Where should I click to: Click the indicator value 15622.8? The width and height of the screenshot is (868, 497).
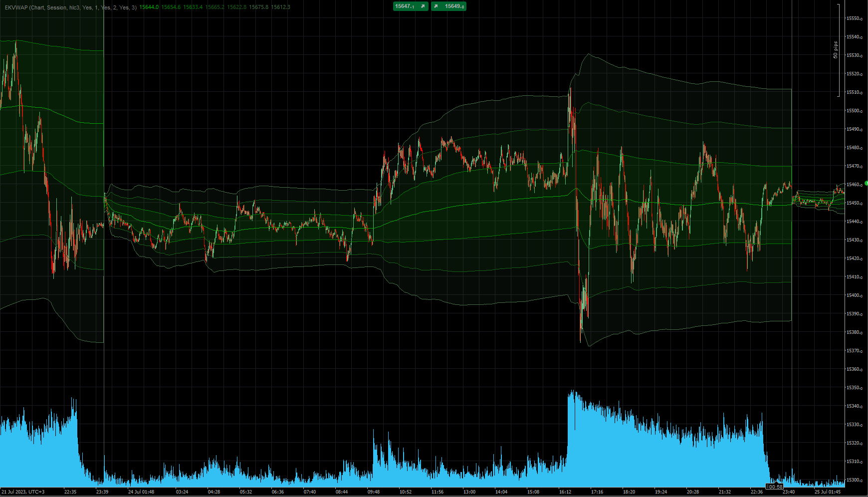click(237, 7)
